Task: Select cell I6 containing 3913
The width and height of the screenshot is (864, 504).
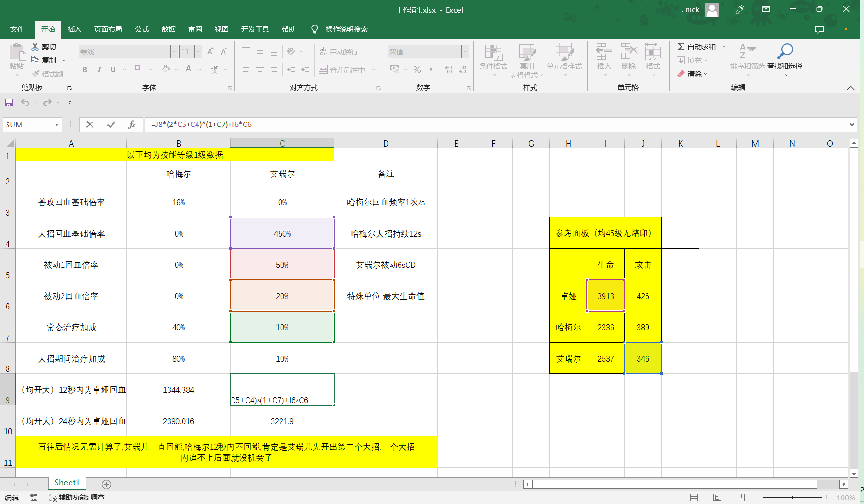Action: coord(605,296)
